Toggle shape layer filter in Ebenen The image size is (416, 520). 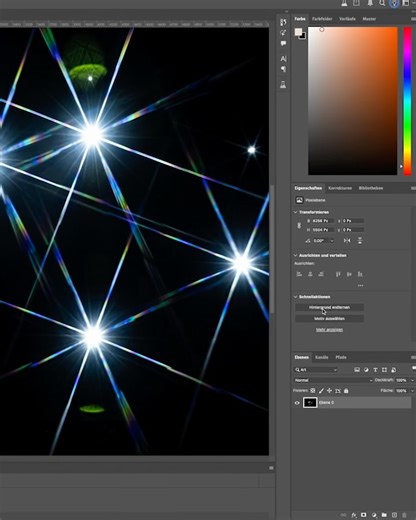click(384, 370)
